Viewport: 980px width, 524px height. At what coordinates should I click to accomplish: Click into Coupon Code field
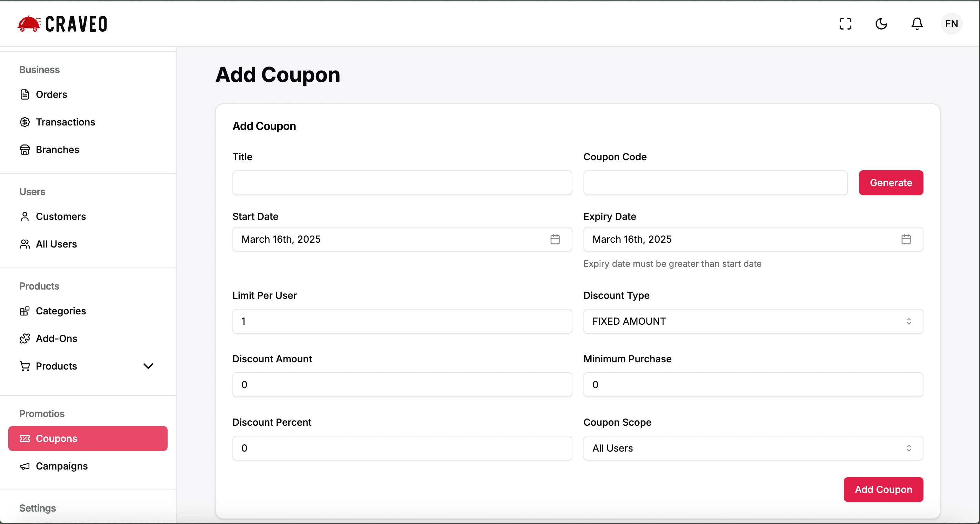pos(715,183)
